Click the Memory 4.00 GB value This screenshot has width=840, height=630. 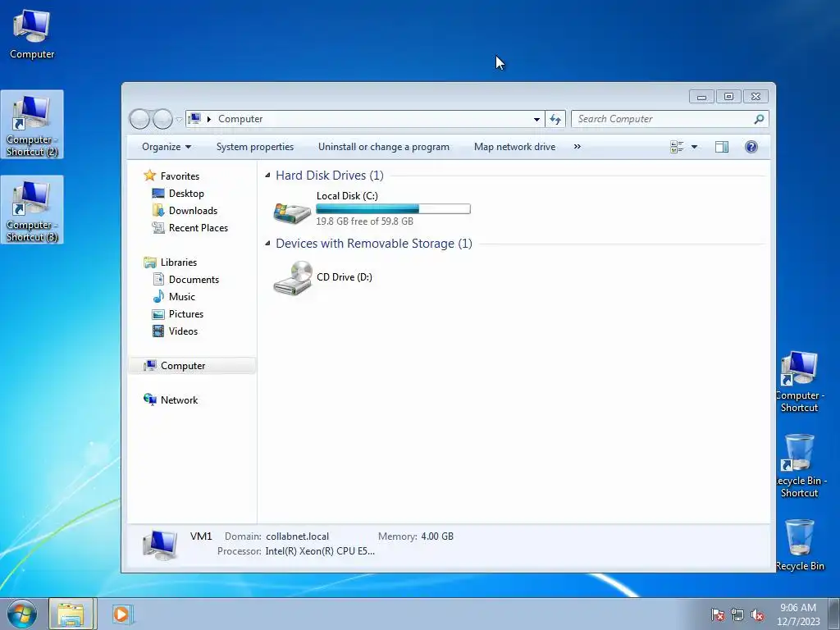tap(437, 536)
